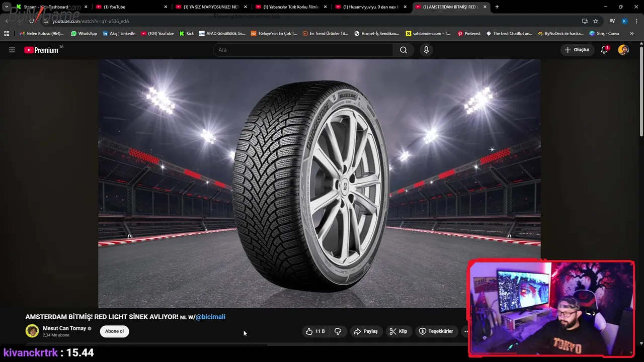
Task: Open the media control icon in toolbar
Action: tap(612, 21)
